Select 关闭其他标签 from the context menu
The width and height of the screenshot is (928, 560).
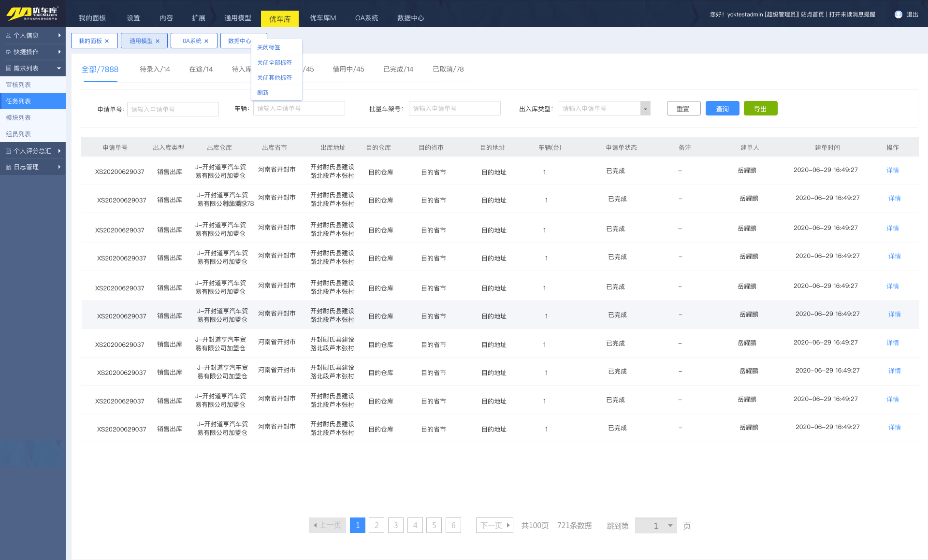pyautogui.click(x=274, y=78)
